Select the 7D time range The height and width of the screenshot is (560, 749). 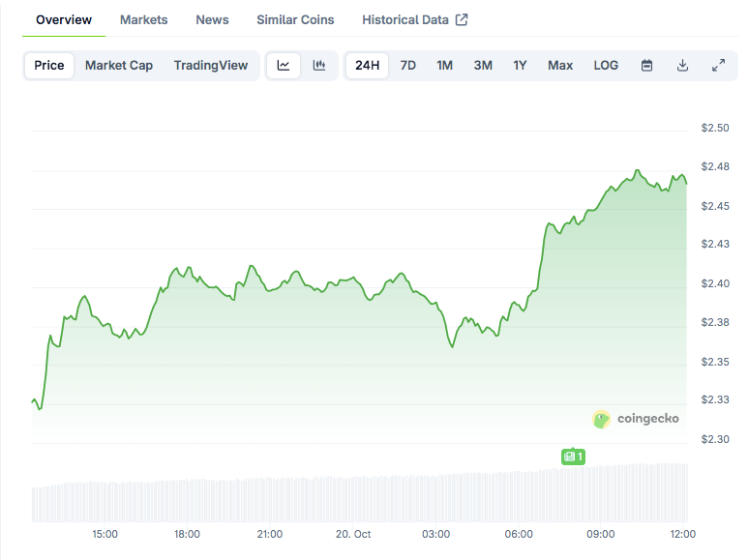tap(408, 66)
